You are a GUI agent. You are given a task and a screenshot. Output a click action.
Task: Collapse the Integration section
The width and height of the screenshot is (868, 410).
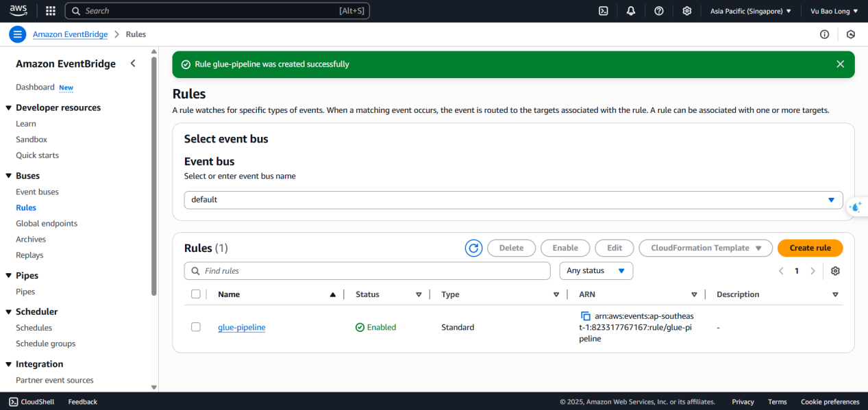(x=9, y=365)
